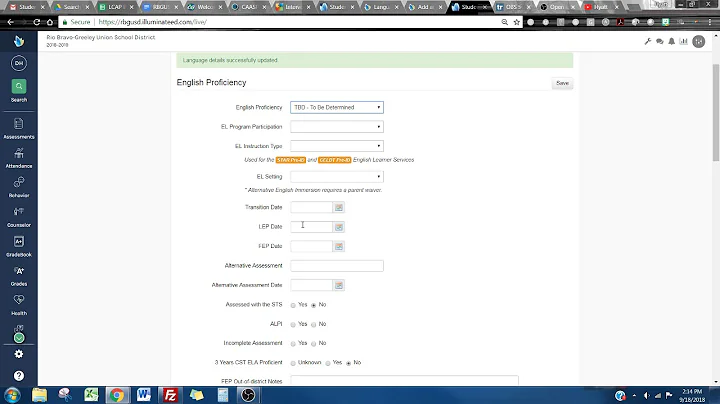Select Unknown for 3 Years CST ELA Proficient

click(293, 363)
